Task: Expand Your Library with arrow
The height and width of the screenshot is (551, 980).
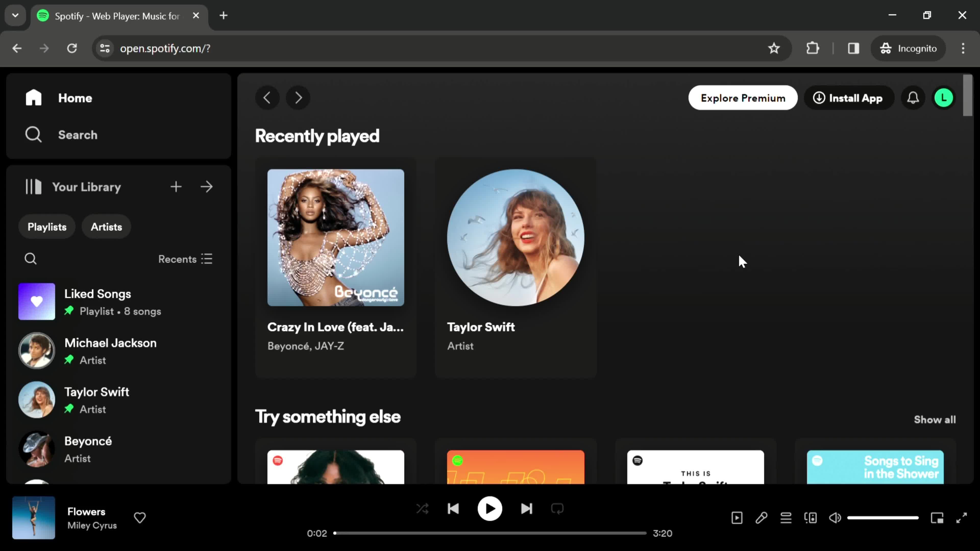Action: coord(206,187)
